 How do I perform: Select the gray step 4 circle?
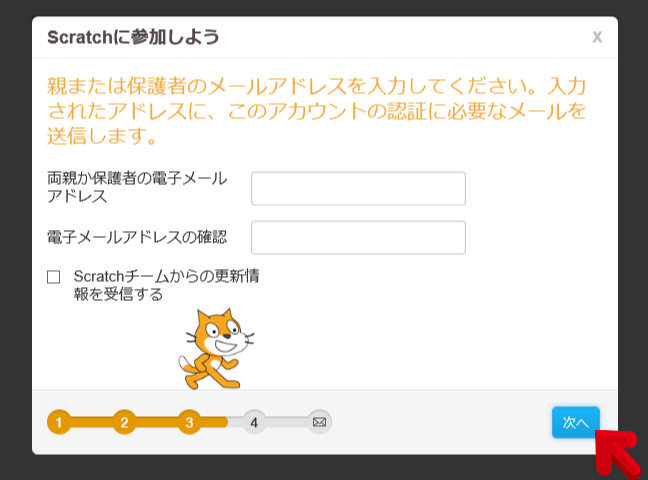click(254, 422)
